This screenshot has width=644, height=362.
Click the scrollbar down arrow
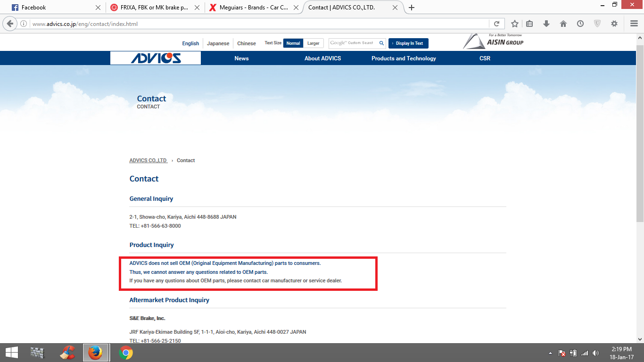click(x=640, y=339)
